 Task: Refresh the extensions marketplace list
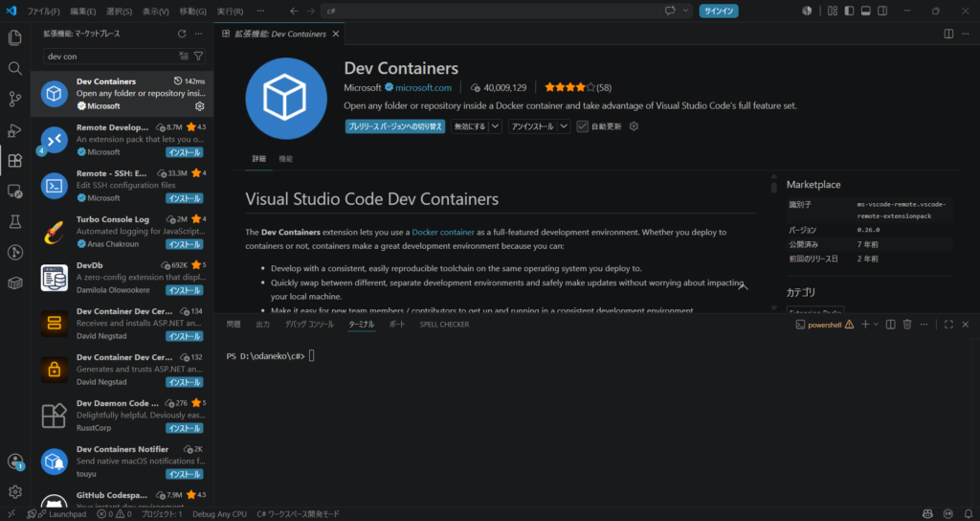182,34
